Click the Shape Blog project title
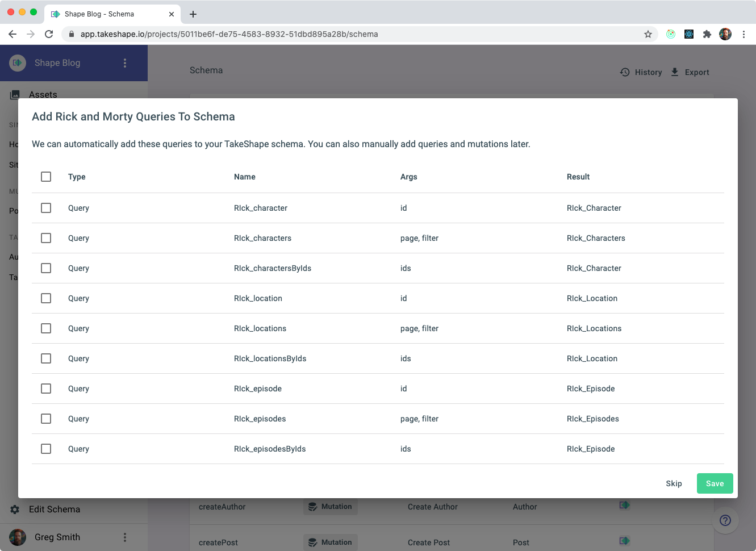 coord(57,63)
